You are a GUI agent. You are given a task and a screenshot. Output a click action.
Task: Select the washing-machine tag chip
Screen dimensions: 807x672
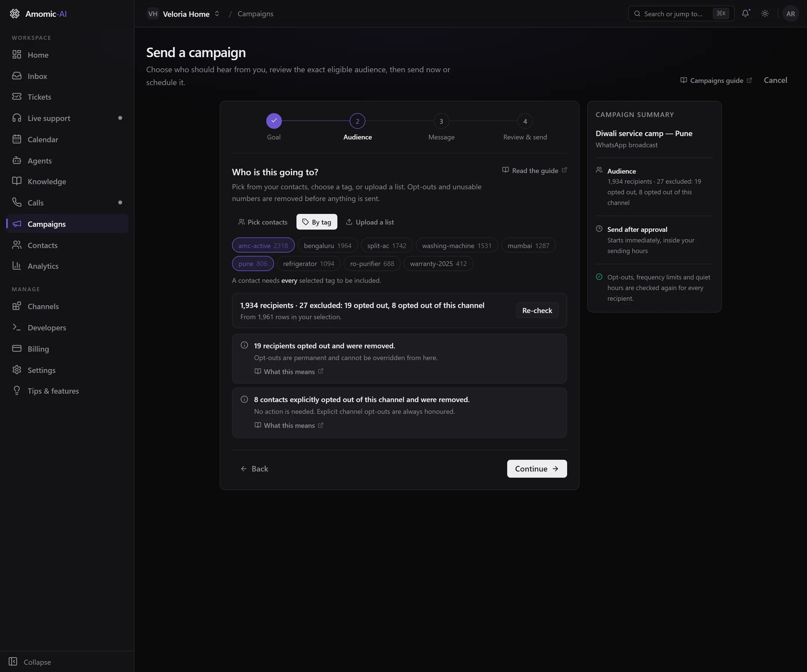point(457,245)
